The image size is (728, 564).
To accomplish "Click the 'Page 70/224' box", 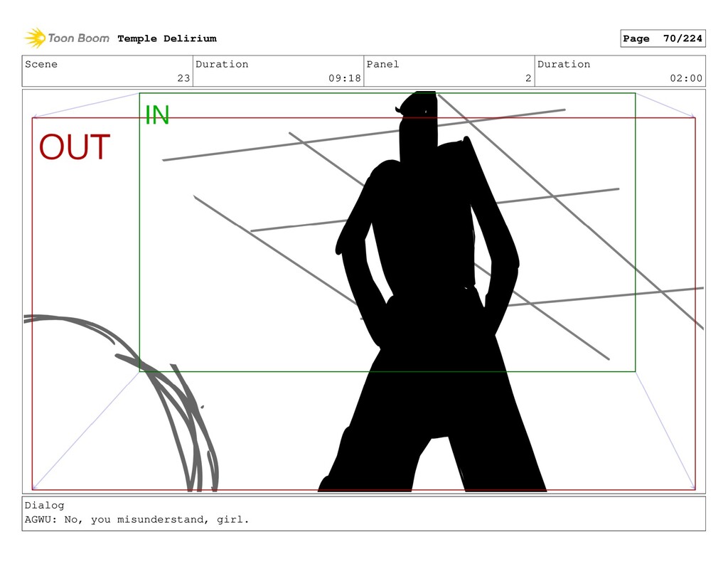I will (x=663, y=38).
